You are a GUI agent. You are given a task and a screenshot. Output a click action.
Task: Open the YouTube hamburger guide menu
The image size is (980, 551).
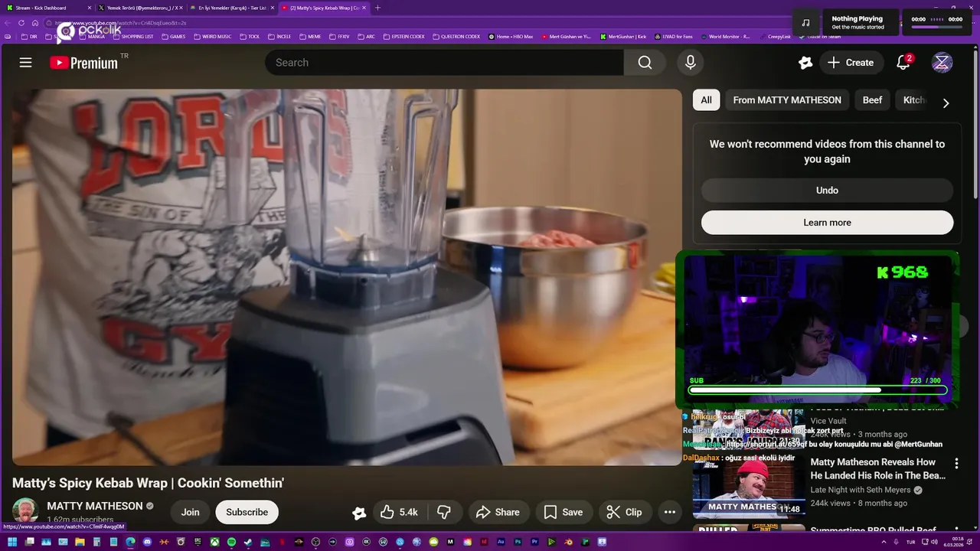25,63
